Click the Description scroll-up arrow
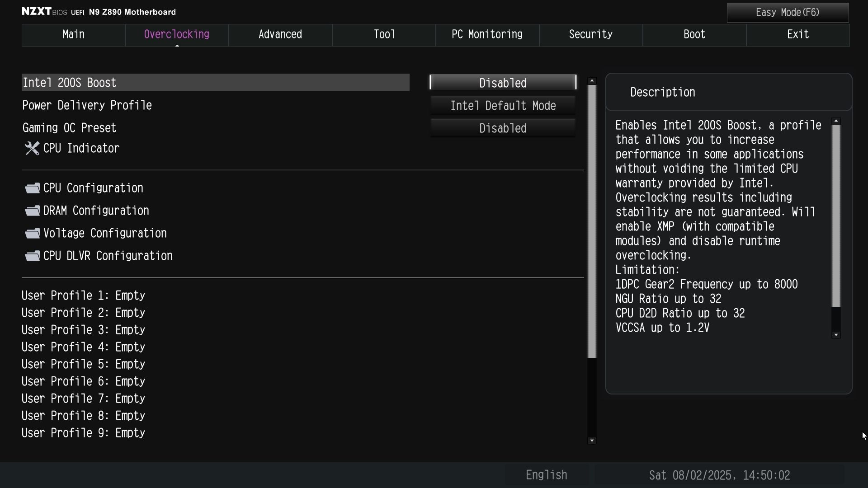Image resolution: width=868 pixels, height=488 pixels. click(836, 121)
